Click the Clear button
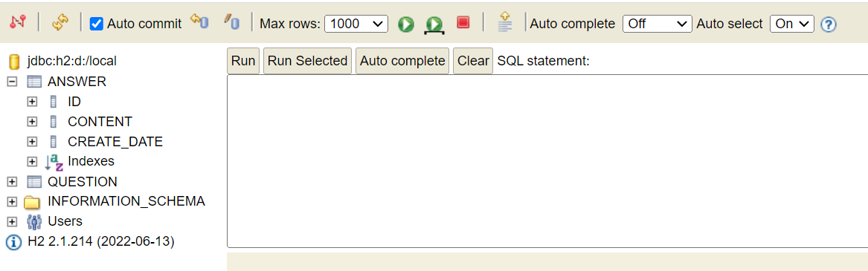 [x=473, y=61]
